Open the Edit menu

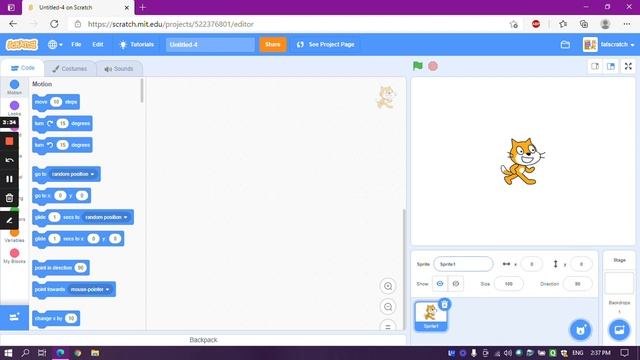tap(98, 44)
